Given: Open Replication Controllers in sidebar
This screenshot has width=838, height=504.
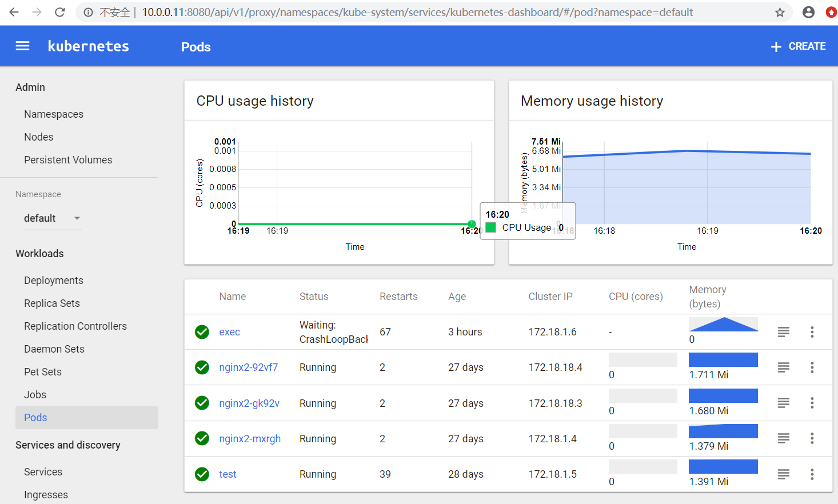Looking at the screenshot, I should tap(75, 326).
